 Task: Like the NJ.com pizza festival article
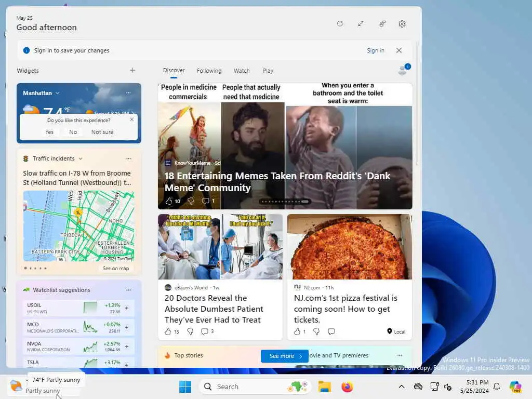coord(297,331)
